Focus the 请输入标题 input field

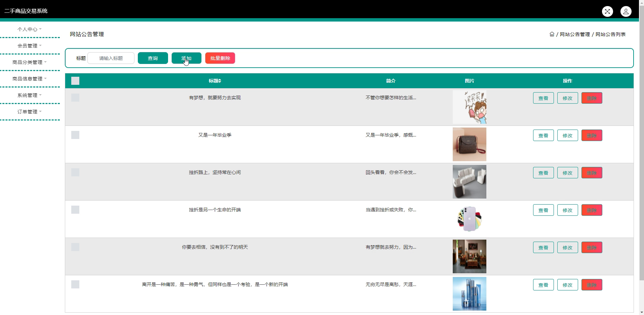(x=111, y=58)
